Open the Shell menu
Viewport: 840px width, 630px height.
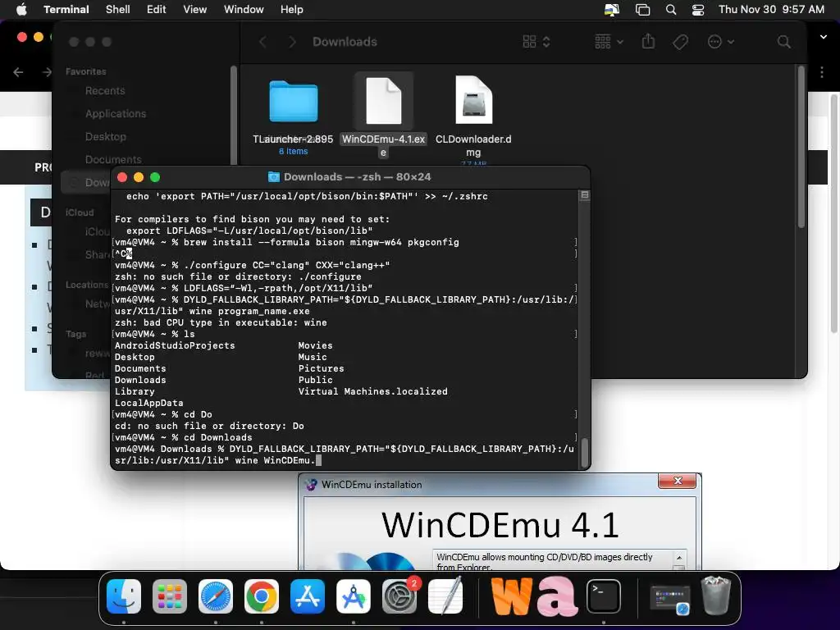[117, 9]
